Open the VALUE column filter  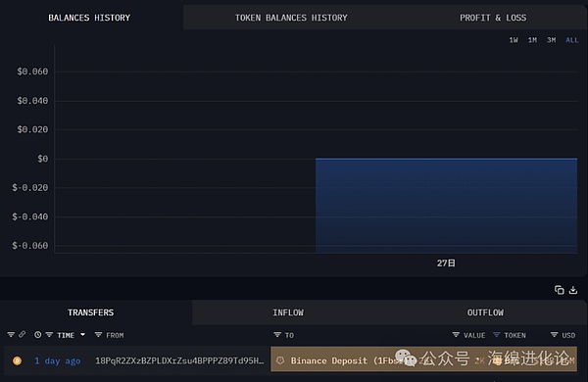coord(456,334)
